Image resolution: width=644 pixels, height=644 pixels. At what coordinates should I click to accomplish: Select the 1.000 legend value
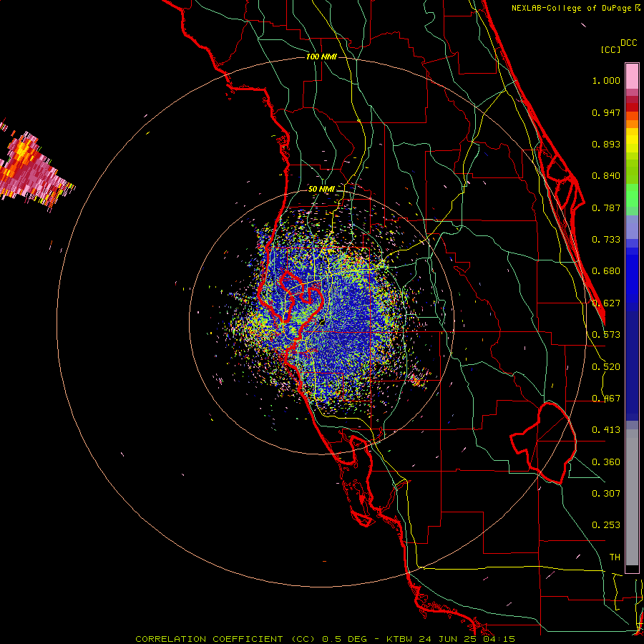click(606, 80)
